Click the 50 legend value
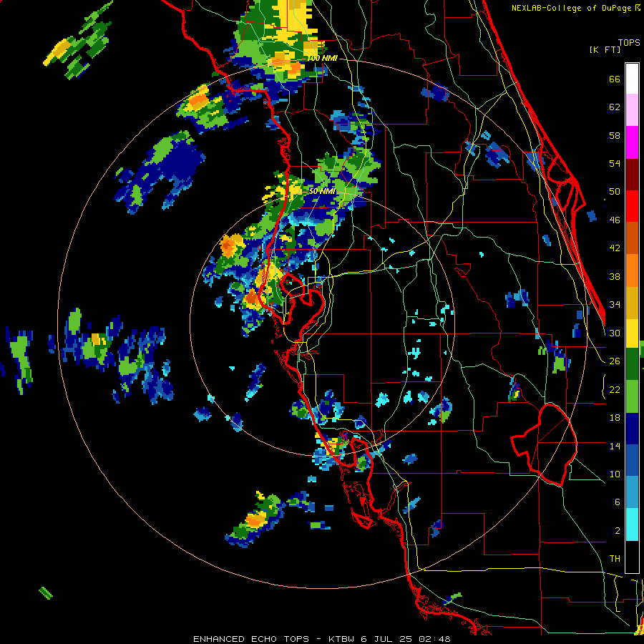644x644 pixels. (x=615, y=192)
